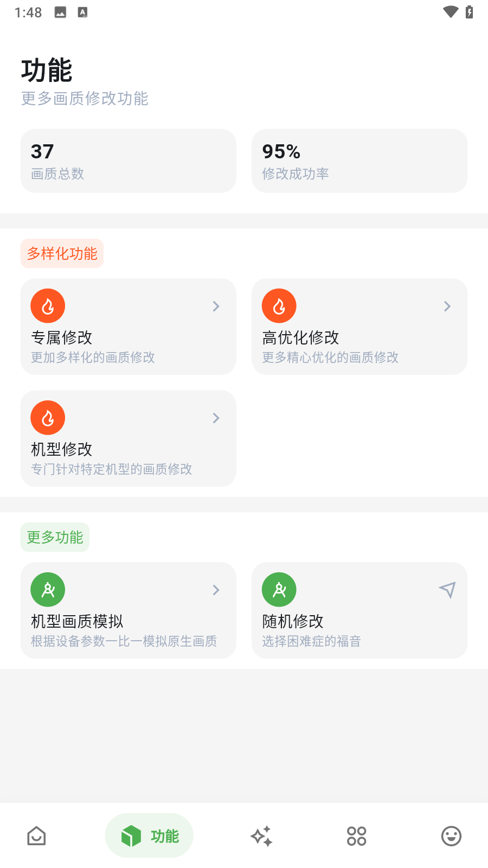Viewport: 488px width, 868px height.
Task: Tap the compass icon on 机型画质模拟 card
Action: pyautogui.click(x=48, y=590)
